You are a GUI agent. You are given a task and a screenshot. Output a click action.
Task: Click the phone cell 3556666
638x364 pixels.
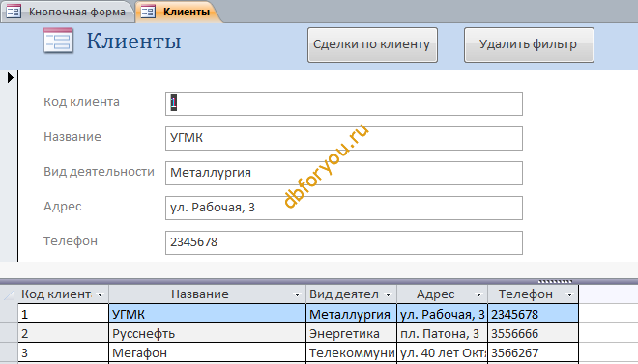coord(533,333)
